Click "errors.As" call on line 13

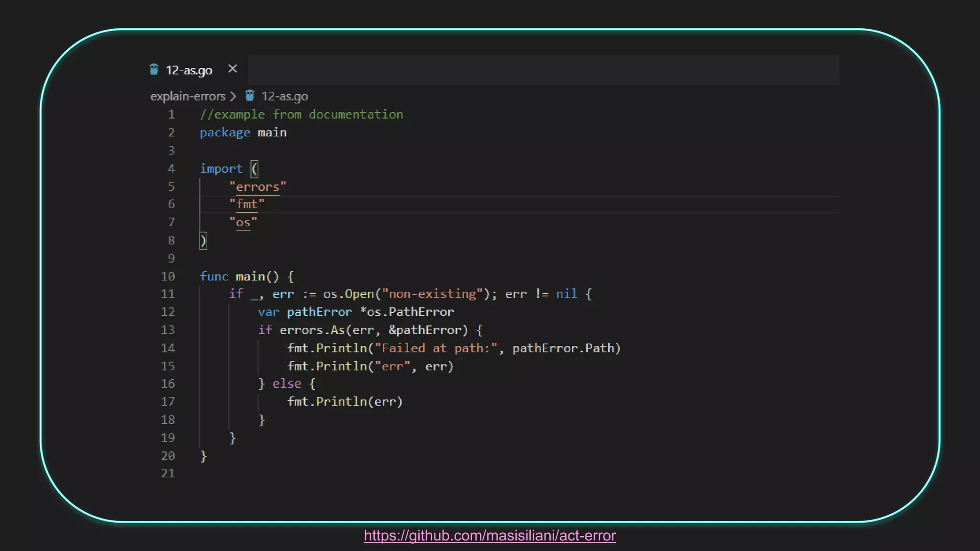click(312, 330)
